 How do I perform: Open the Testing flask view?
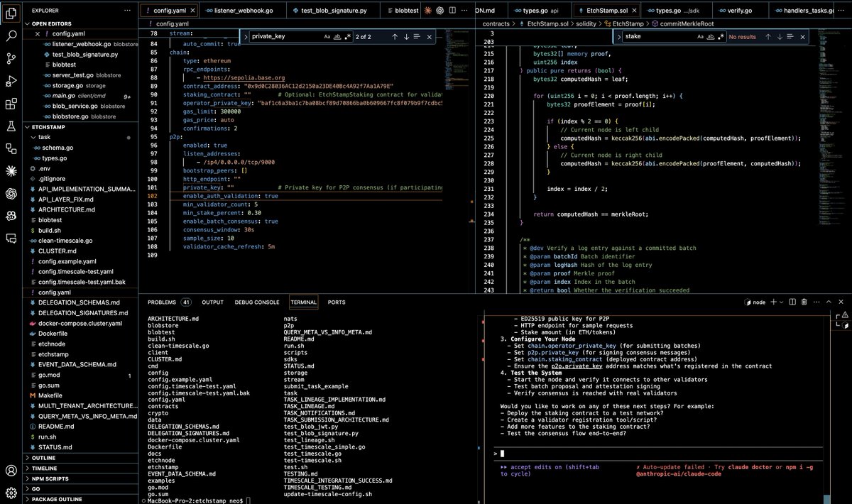[x=11, y=126]
